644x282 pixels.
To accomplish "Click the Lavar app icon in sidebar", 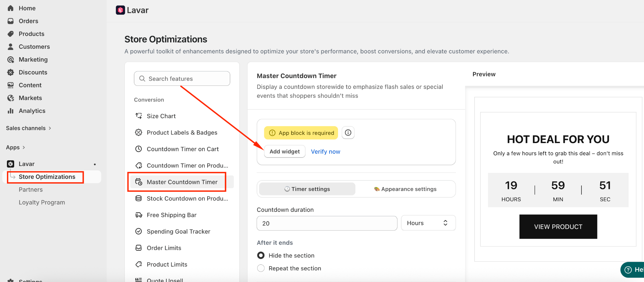I will [x=11, y=164].
